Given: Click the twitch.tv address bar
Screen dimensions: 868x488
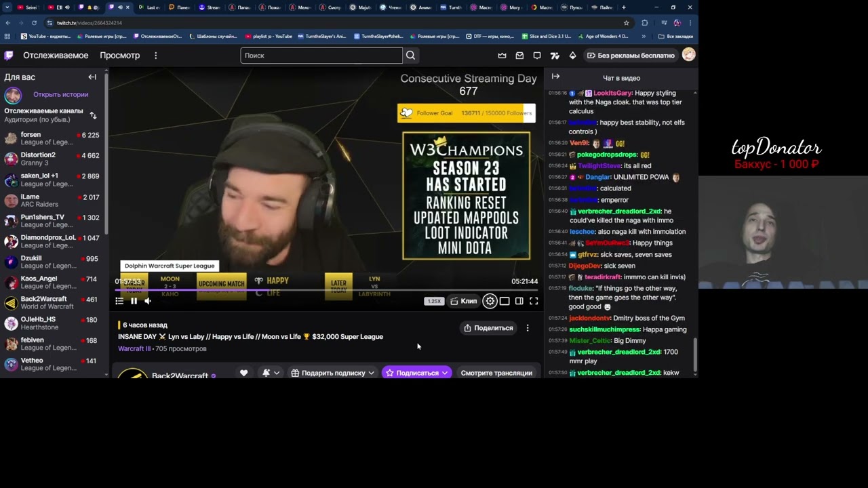Looking at the screenshot, I should 336,22.
